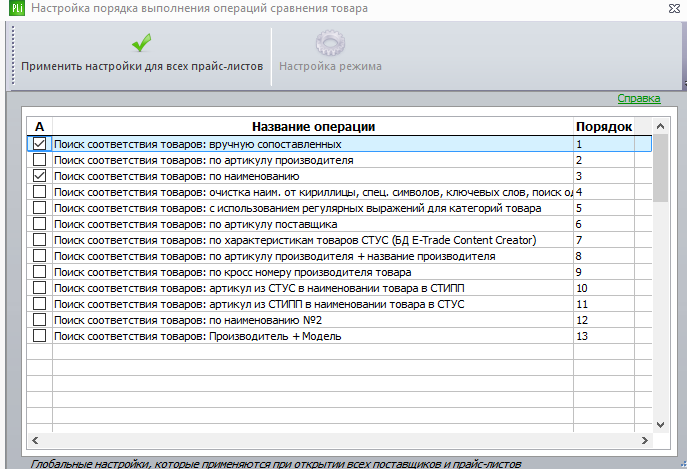Image resolution: width=687 pixels, height=469 pixels.
Task: Select row 'артикул из СТУС в наименовании' text
Action: pos(259,288)
